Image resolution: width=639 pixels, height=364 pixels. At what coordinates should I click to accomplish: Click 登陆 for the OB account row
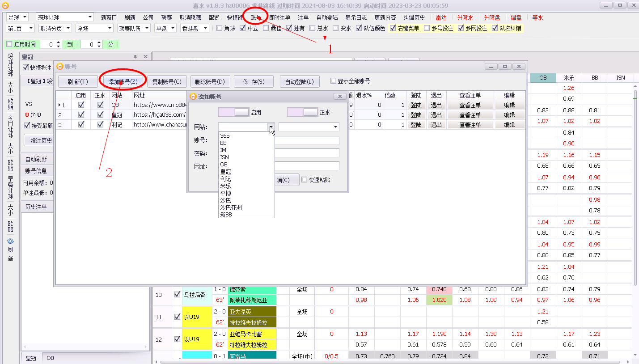click(x=416, y=105)
